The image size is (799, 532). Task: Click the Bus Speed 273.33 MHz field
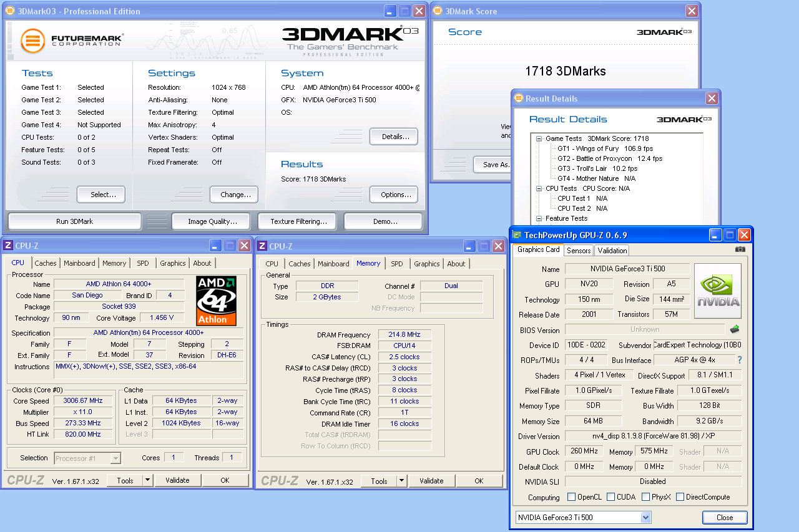point(83,423)
